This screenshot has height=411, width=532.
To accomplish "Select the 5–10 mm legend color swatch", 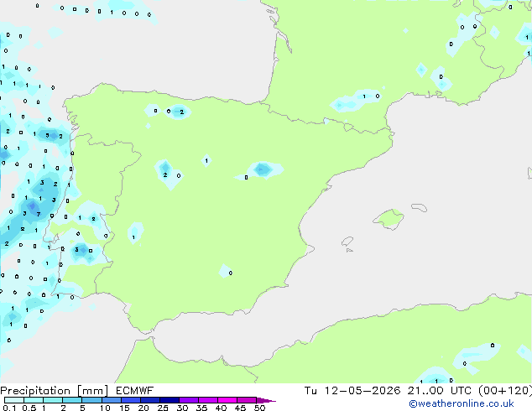I will point(91,400).
